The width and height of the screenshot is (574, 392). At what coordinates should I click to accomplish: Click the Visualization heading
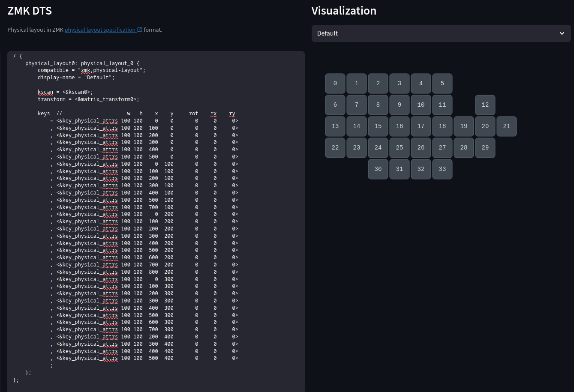pyautogui.click(x=344, y=11)
